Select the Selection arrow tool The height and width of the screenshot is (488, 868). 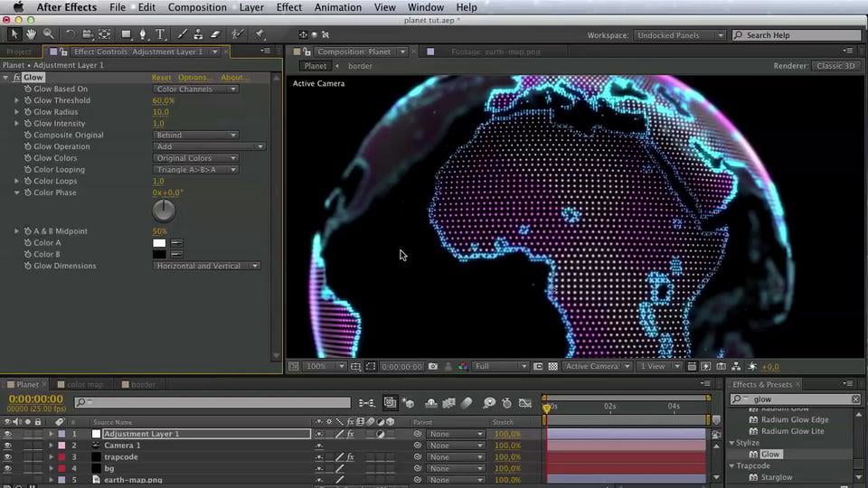pyautogui.click(x=14, y=34)
